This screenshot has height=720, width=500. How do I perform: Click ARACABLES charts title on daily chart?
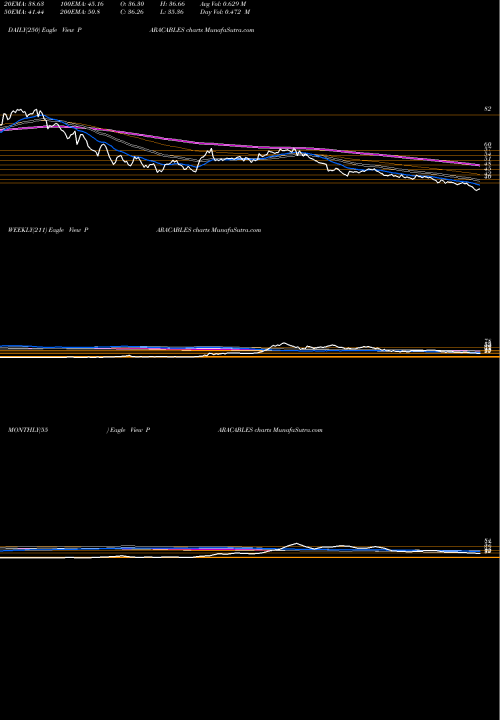point(202,30)
